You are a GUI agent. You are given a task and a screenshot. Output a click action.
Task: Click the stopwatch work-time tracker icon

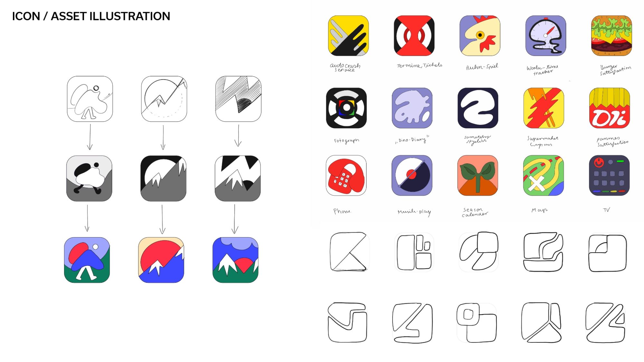click(545, 35)
